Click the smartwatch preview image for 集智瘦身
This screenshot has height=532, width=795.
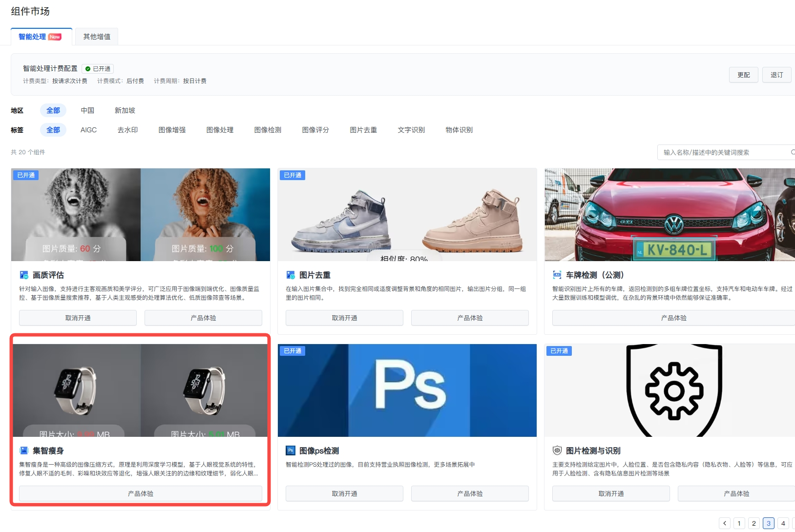(141, 390)
